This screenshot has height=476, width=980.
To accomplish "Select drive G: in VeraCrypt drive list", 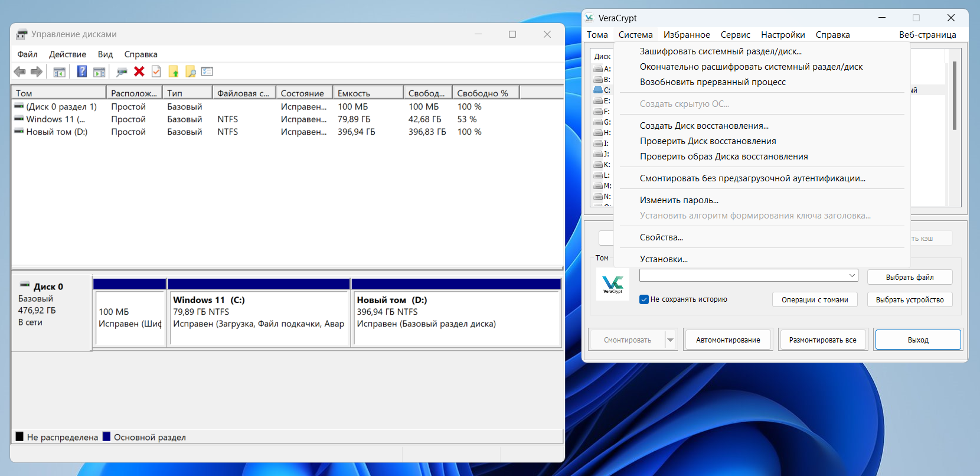I will coord(603,122).
